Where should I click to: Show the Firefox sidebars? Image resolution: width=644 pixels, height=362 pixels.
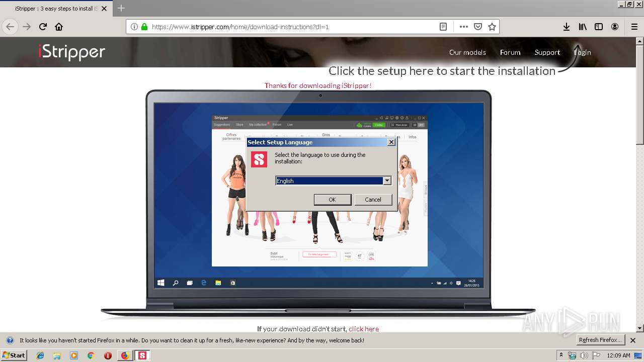[599, 27]
